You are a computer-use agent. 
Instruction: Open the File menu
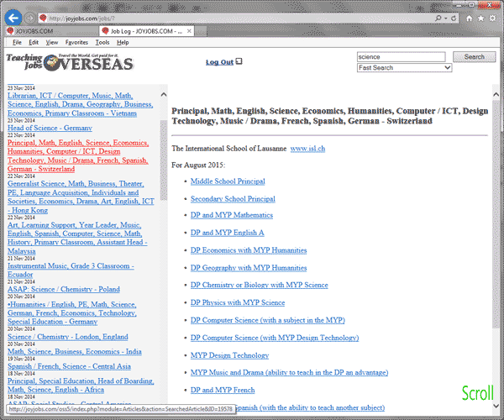click(x=17, y=42)
